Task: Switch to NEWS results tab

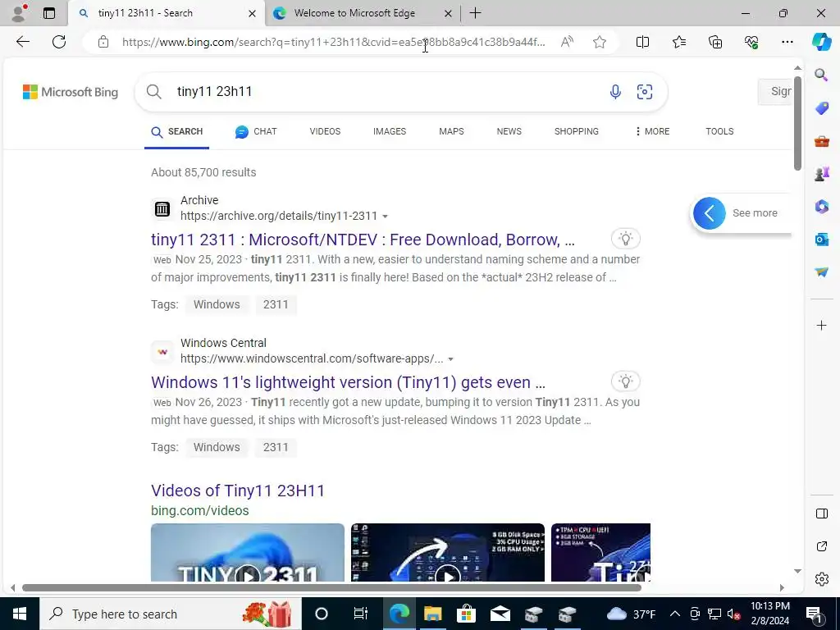Action: click(509, 131)
